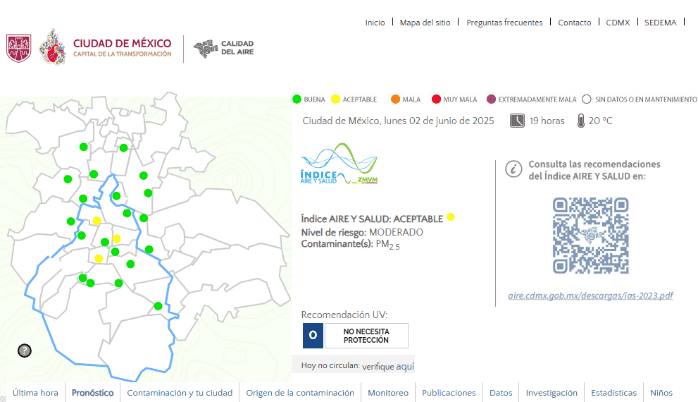Click the Mapa del sitio link
Screen dimensions: 698x402
(425, 22)
